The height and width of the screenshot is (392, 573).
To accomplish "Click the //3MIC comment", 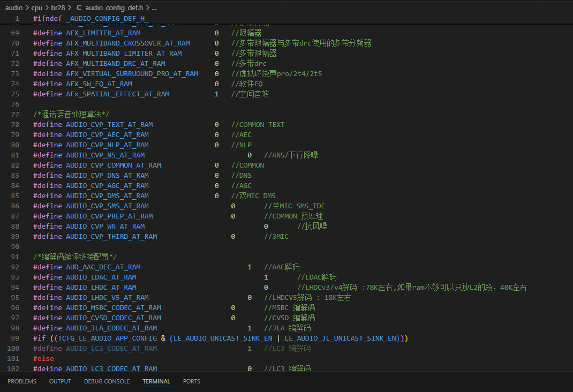I will click(276, 237).
